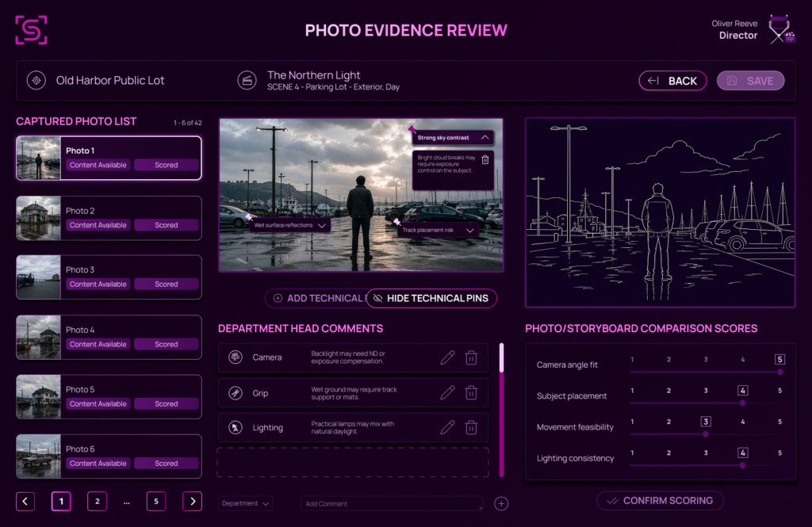Click the pin marker on Track placement risk

click(396, 222)
